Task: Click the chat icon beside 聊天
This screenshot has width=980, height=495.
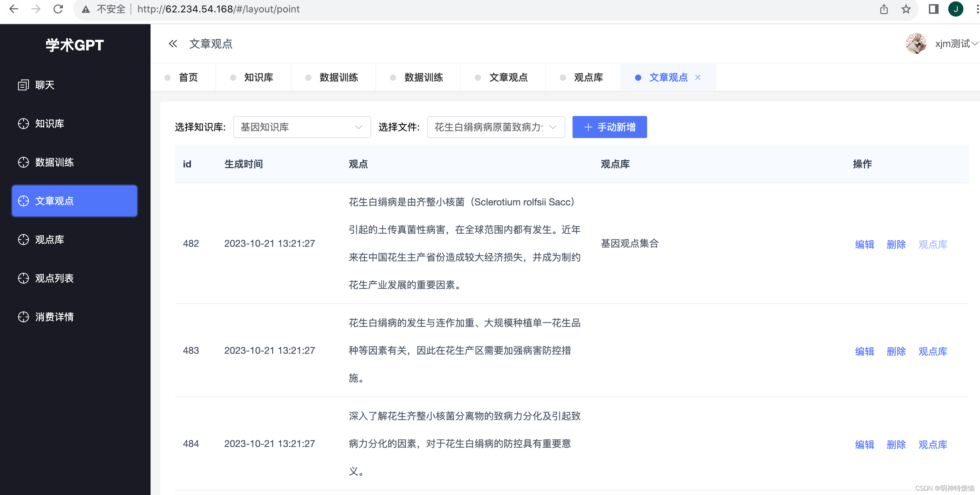Action: [23, 85]
